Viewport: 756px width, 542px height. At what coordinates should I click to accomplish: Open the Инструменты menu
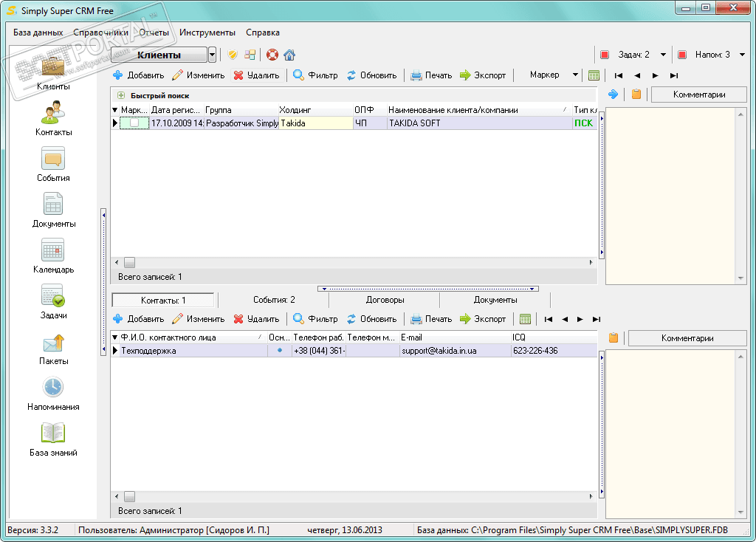(x=207, y=32)
